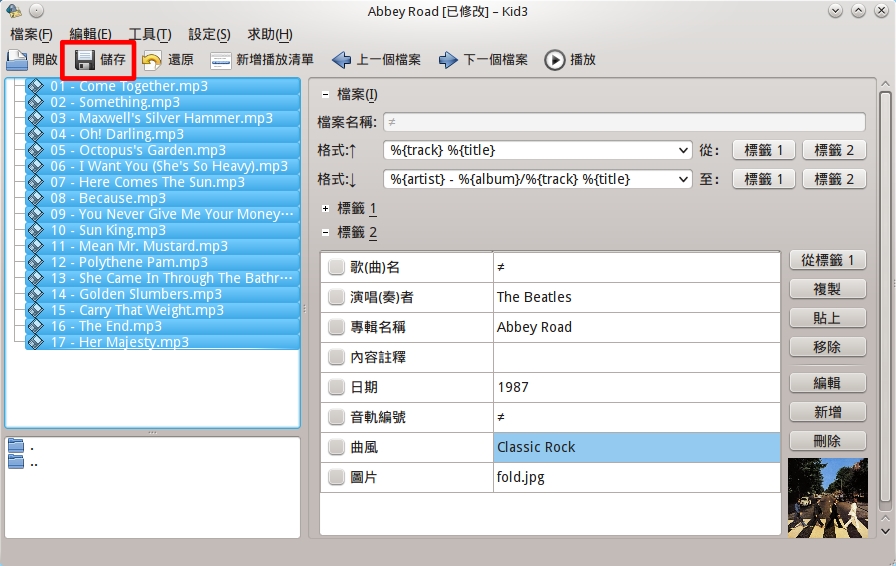Expand the 標籤 1 section

click(x=325, y=209)
